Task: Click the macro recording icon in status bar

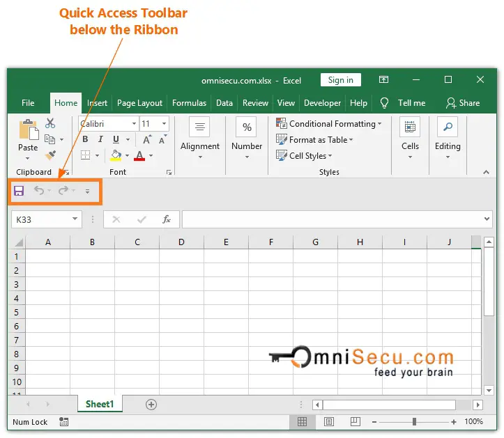Action: point(63,422)
